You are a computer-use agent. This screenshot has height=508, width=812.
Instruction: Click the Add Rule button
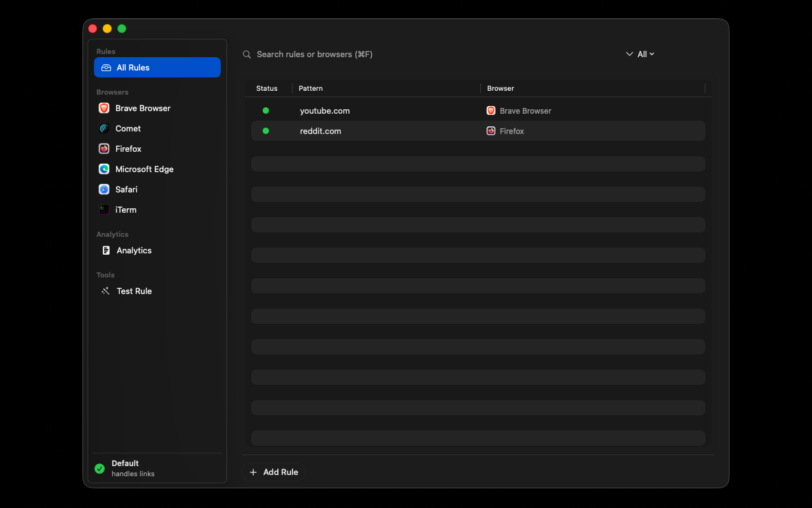[274, 472]
